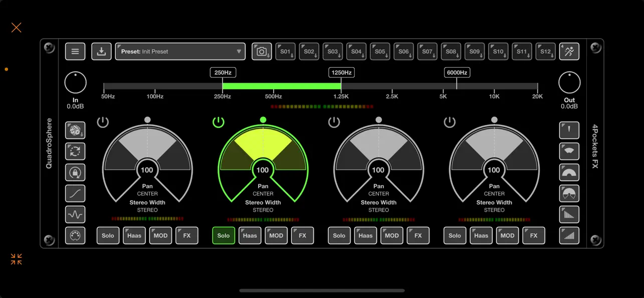Select the S07 snapshot slot
Image resolution: width=644 pixels, height=298 pixels.
427,51
